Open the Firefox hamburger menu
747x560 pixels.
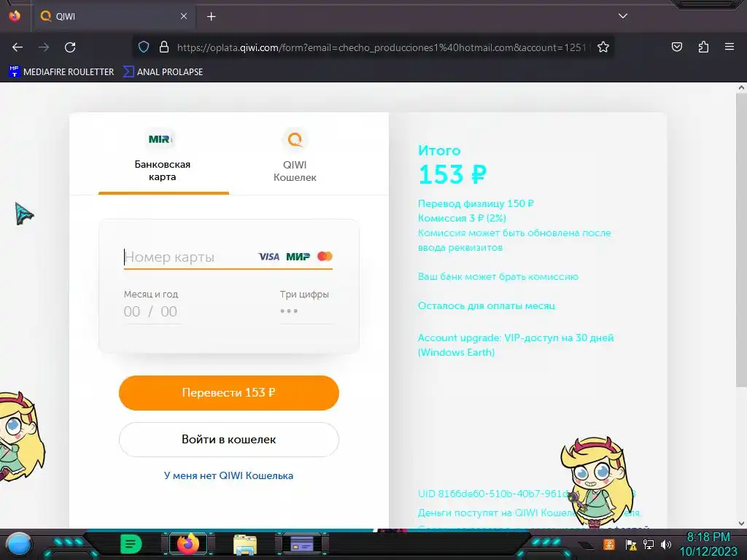[x=729, y=47]
